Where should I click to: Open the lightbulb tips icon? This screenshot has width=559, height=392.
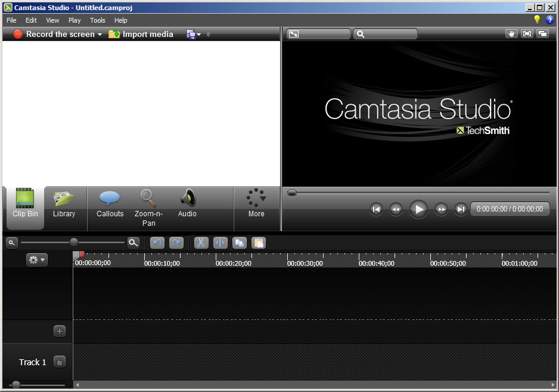point(537,20)
